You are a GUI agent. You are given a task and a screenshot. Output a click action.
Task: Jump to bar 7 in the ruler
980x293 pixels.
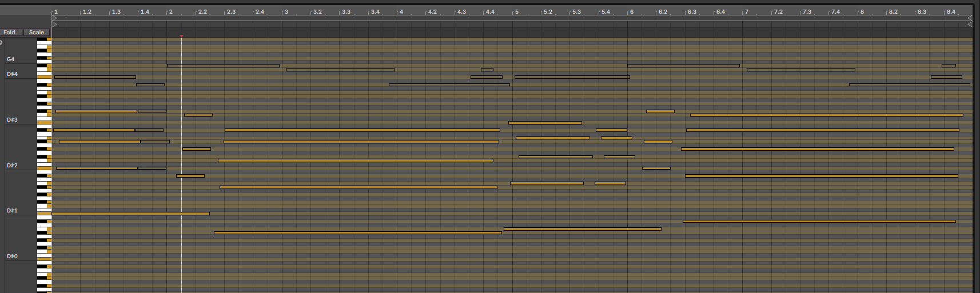[747, 11]
